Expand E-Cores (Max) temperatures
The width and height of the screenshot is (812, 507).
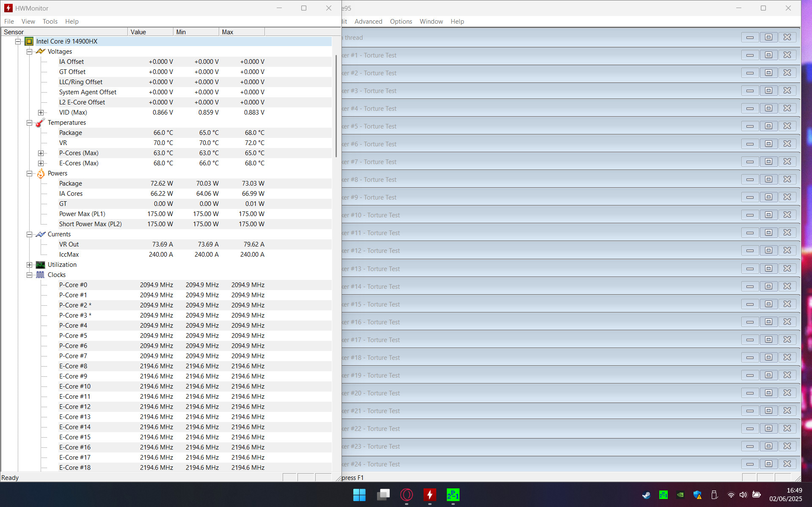pos(41,163)
